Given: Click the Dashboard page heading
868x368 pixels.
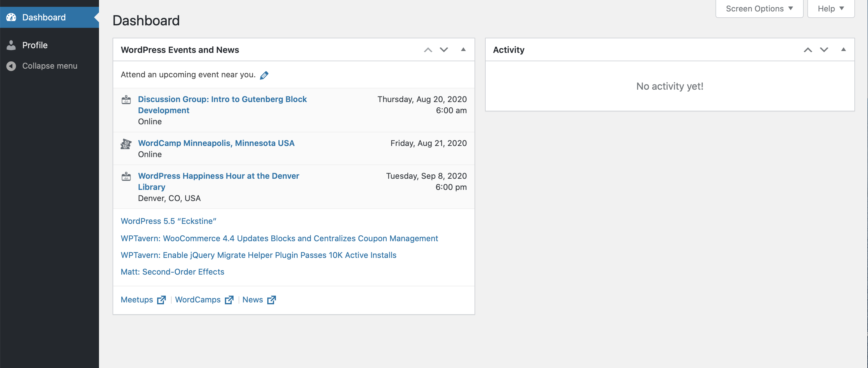Looking at the screenshot, I should pyautogui.click(x=146, y=20).
